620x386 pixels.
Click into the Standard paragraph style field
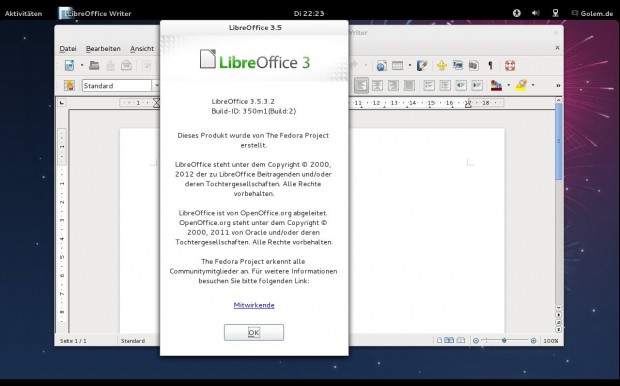(x=117, y=85)
